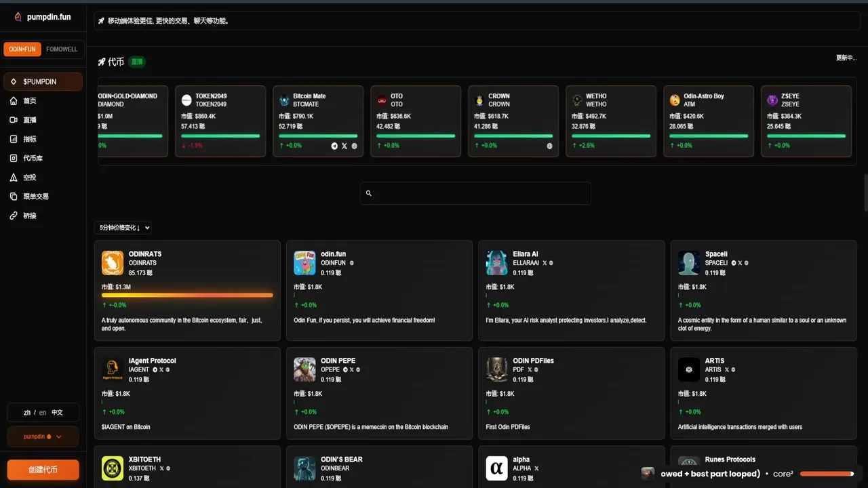The height and width of the screenshot is (488, 868).
Task: Click ODINRATS orange bonding progress bar
Action: point(187,295)
